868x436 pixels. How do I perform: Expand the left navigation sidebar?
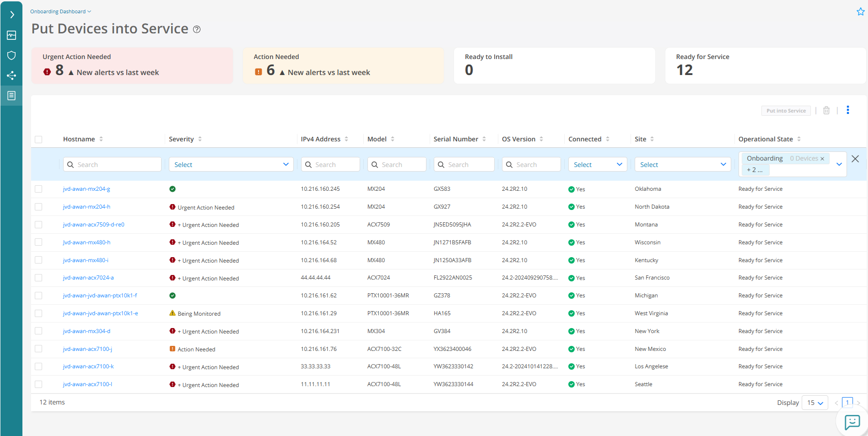(12, 15)
